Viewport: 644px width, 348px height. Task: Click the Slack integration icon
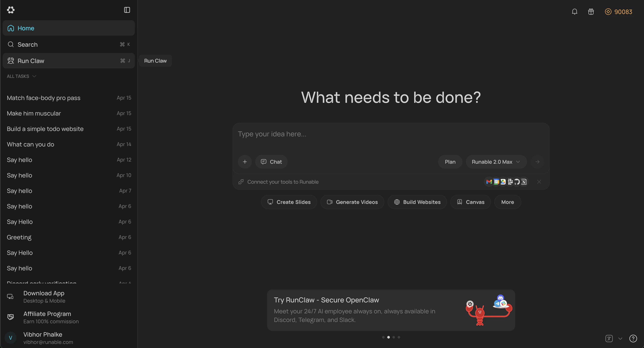(510, 182)
